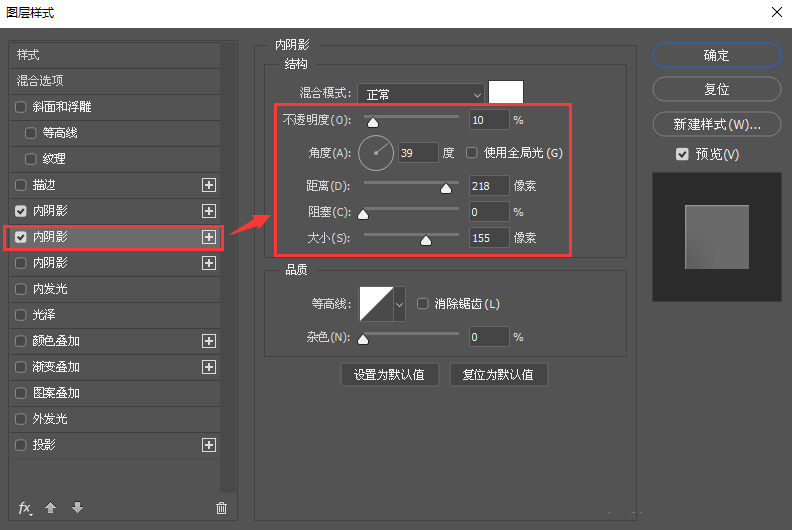
Task: Tick the 纹理 checkbox
Action: 31,159
